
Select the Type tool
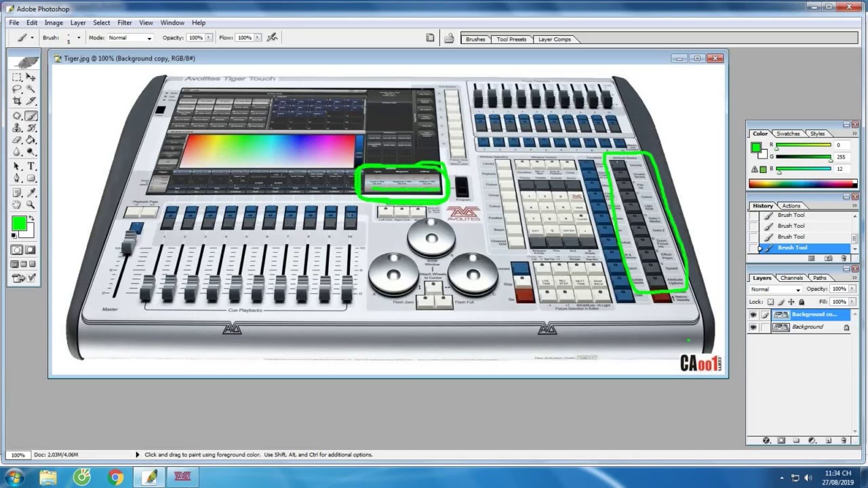pos(31,166)
